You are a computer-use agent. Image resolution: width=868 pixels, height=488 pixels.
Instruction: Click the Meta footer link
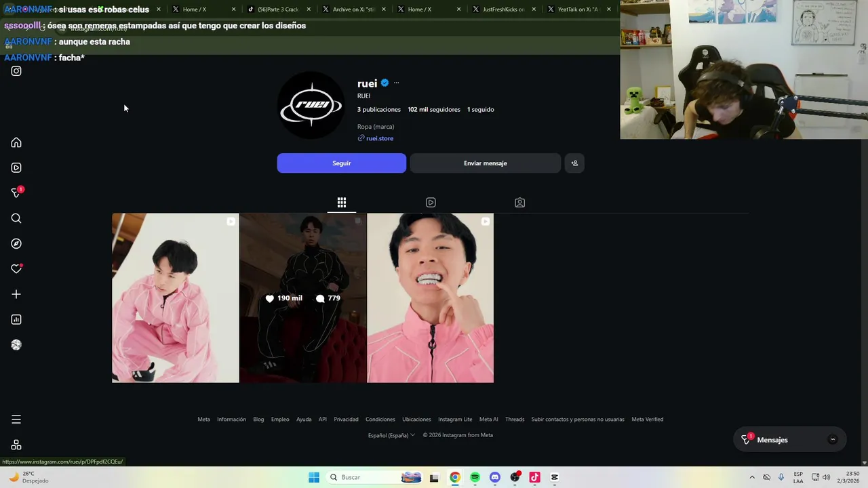click(203, 420)
